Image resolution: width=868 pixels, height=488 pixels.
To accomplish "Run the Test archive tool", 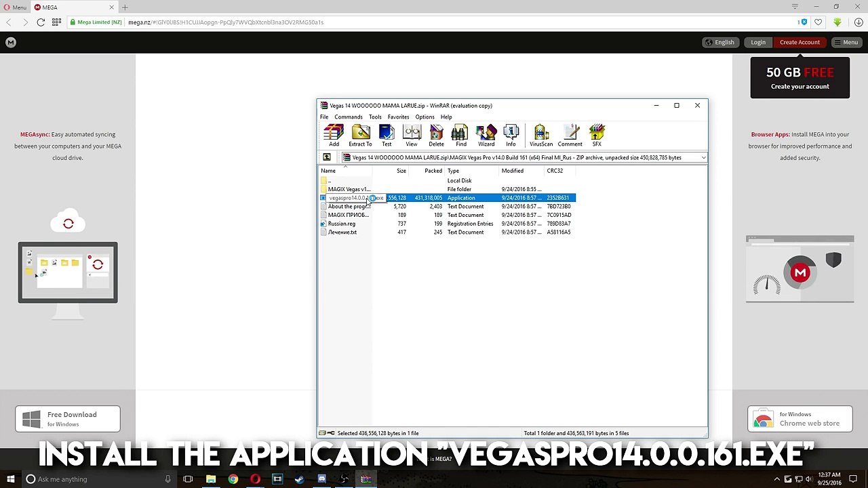I will pos(387,136).
